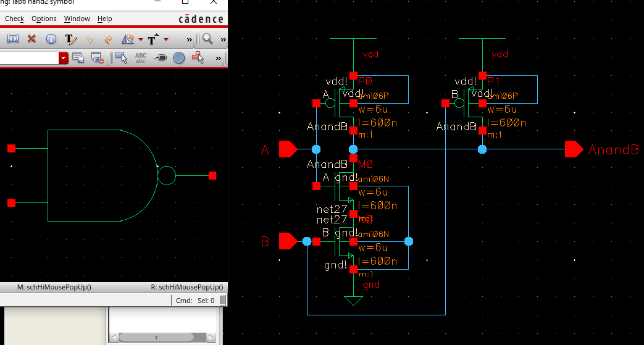Screen dimensions: 644x345
Task: Click the horizontal scrollbar right arrow
Action: [x=212, y=337]
